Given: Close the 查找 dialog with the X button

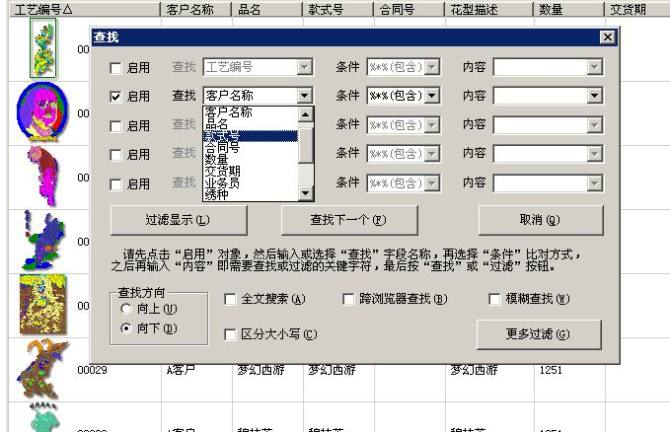Looking at the screenshot, I should (606, 37).
